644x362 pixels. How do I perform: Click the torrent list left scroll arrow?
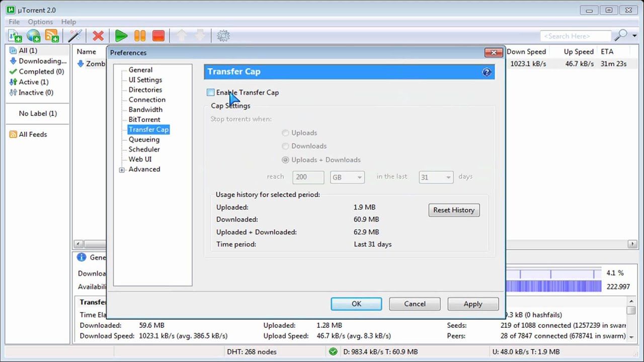[x=78, y=244]
